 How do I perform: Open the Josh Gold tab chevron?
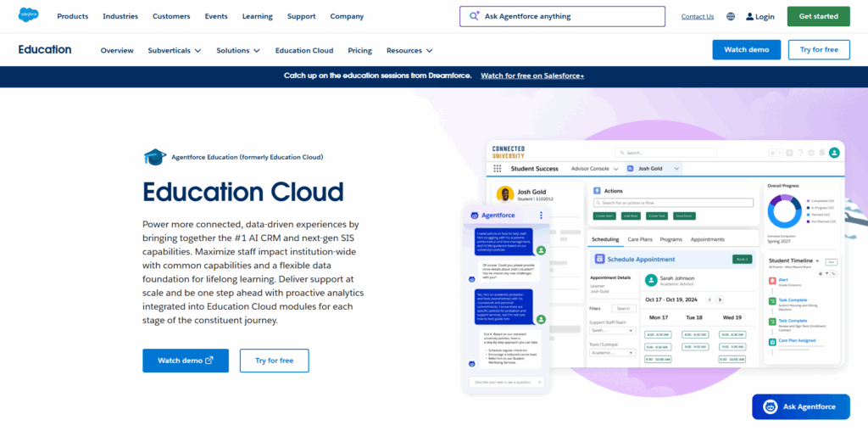pos(676,168)
